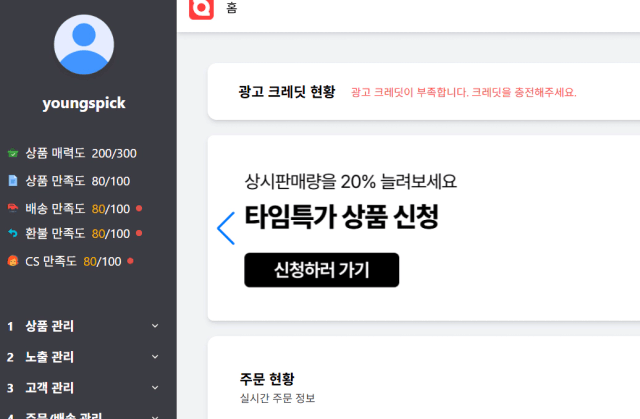Click the youngspick username
Screen dimensions: 640x419
tap(84, 103)
